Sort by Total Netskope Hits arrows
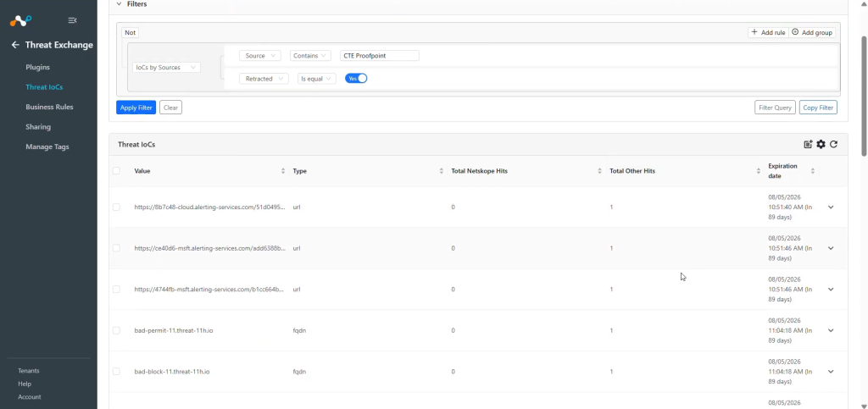Image resolution: width=868 pixels, height=409 pixels. [x=599, y=171]
